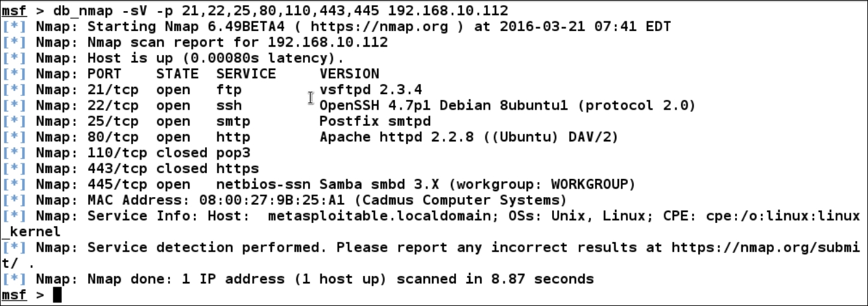Click the msf prompt cursor block
The width and height of the screenshot is (868, 306).
coord(57,295)
